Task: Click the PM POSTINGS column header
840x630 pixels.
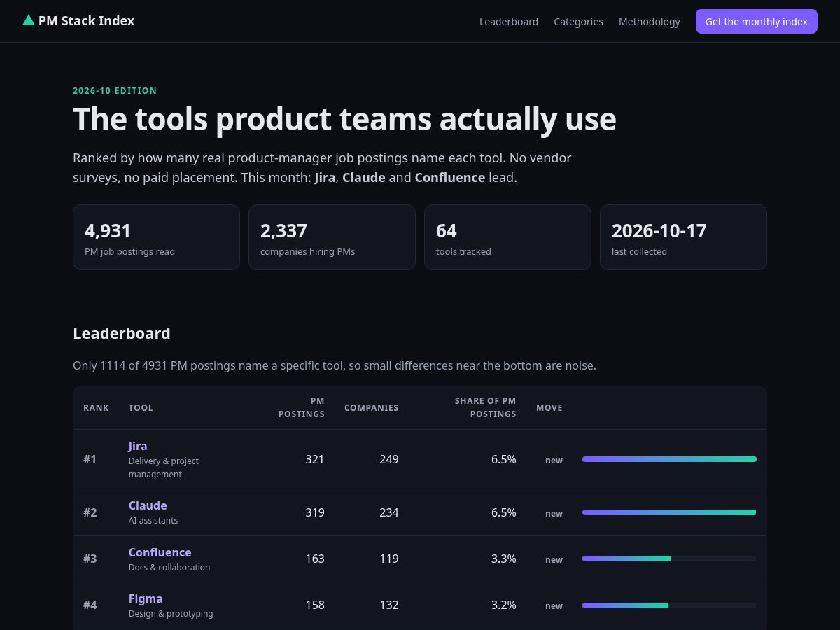Action: pos(302,407)
